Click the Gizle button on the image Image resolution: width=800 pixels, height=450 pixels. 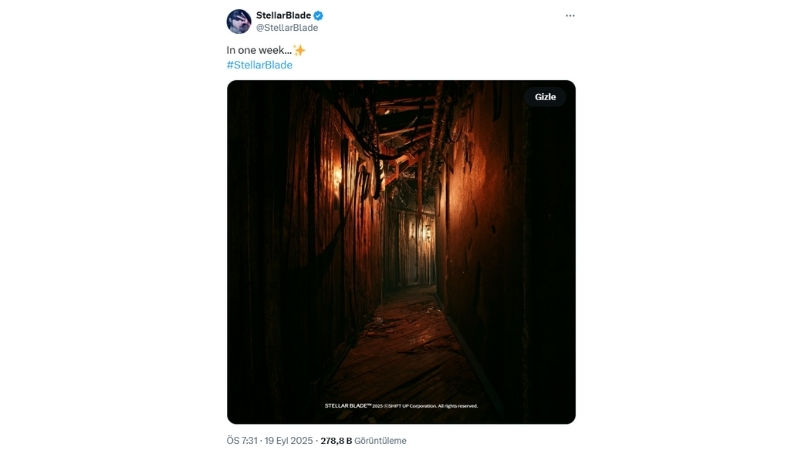point(545,97)
